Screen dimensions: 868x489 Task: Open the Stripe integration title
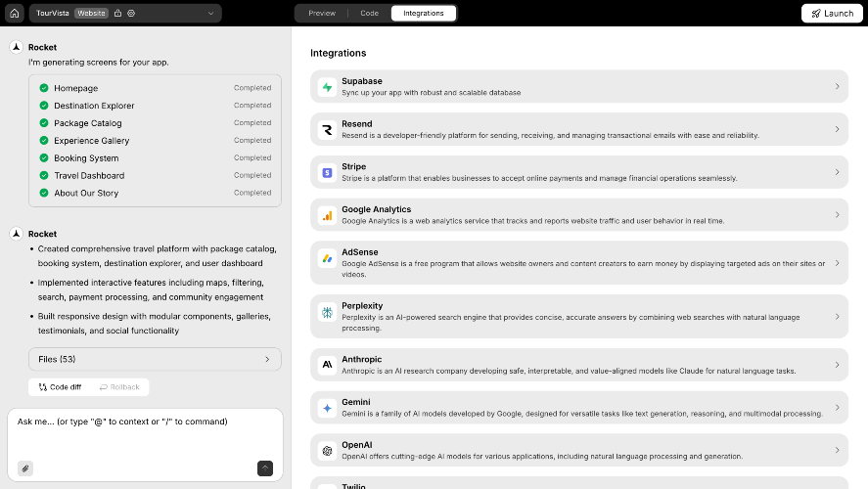353,166
